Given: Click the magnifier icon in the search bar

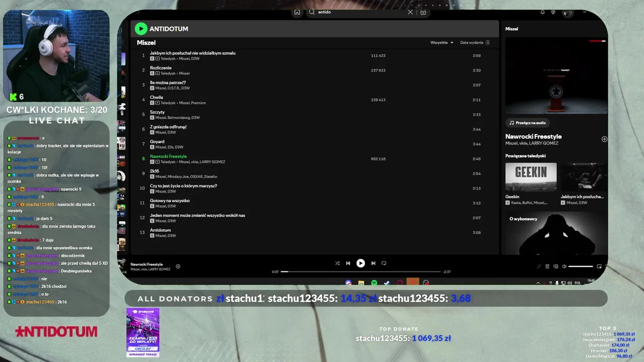Looking at the screenshot, I should point(312,12).
